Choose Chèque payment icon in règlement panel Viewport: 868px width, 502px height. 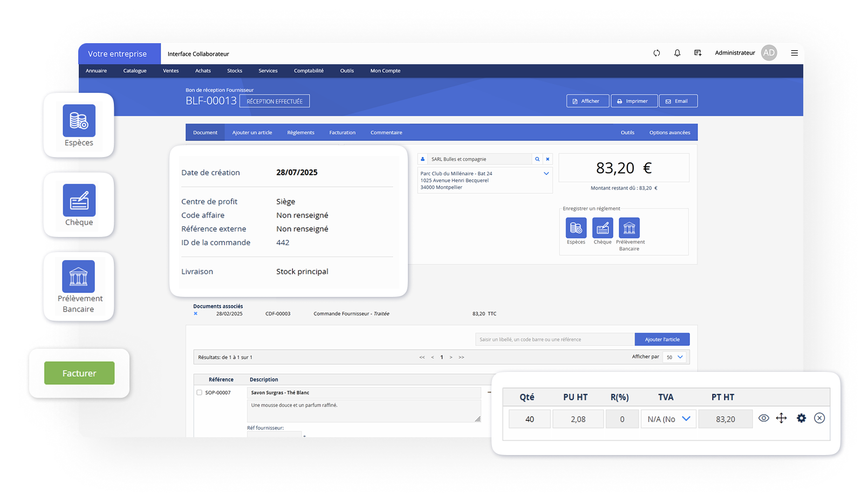pos(603,228)
